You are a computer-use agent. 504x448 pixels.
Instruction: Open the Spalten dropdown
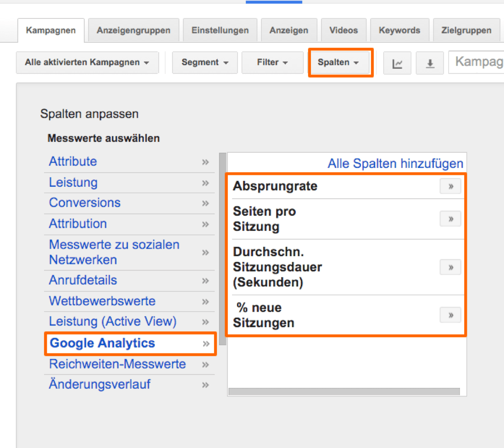point(338,62)
